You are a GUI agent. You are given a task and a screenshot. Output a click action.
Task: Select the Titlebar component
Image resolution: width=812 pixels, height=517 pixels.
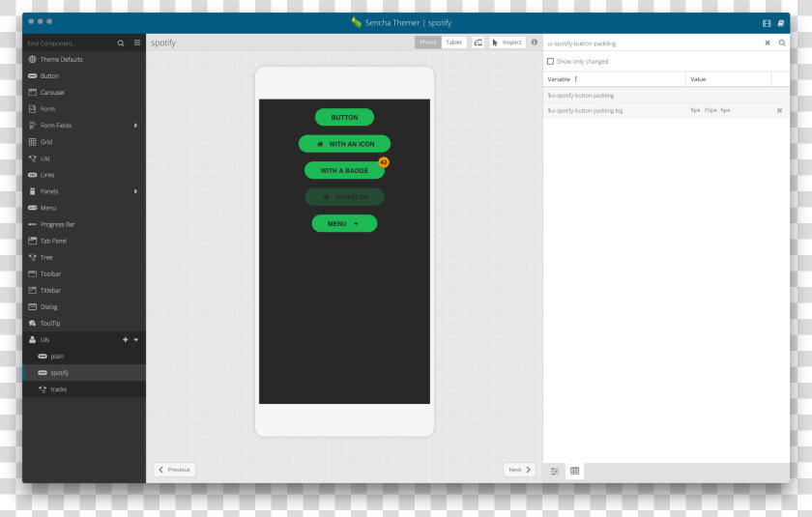click(84, 290)
